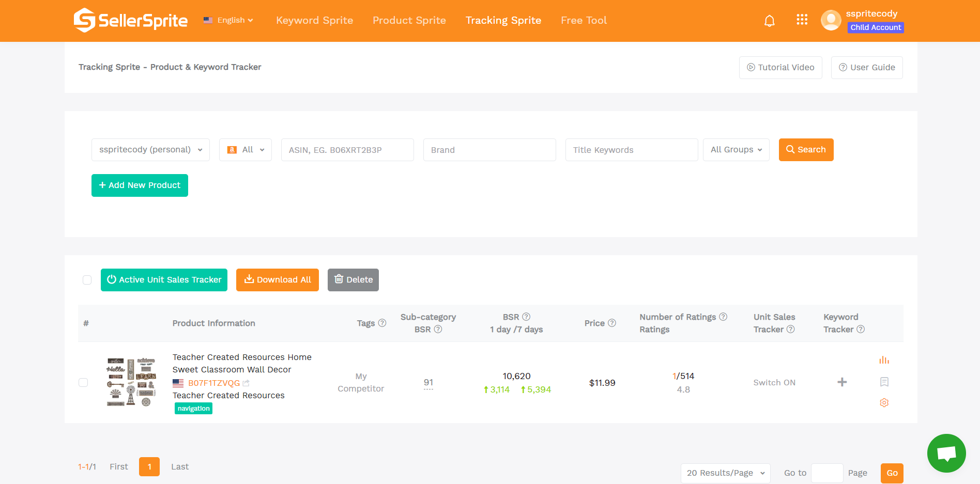Click the SellerSprite logo
980x484 pixels.
[131, 20]
